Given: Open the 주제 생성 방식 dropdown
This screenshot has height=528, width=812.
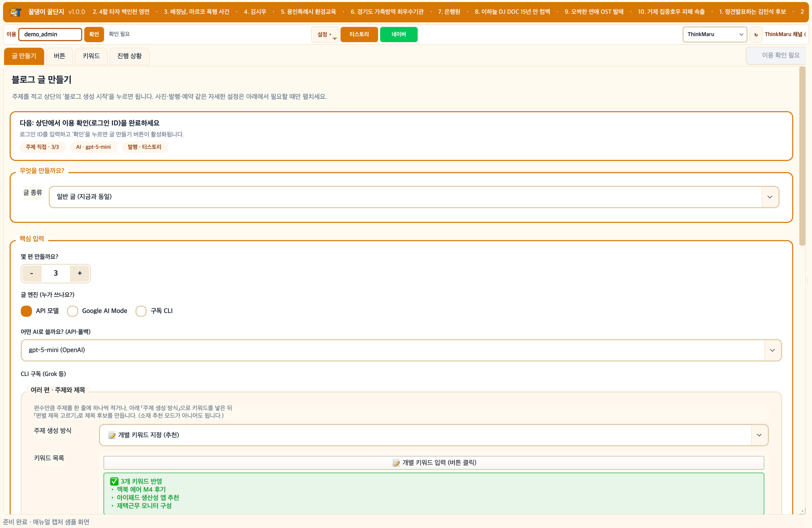Looking at the screenshot, I should [433, 435].
